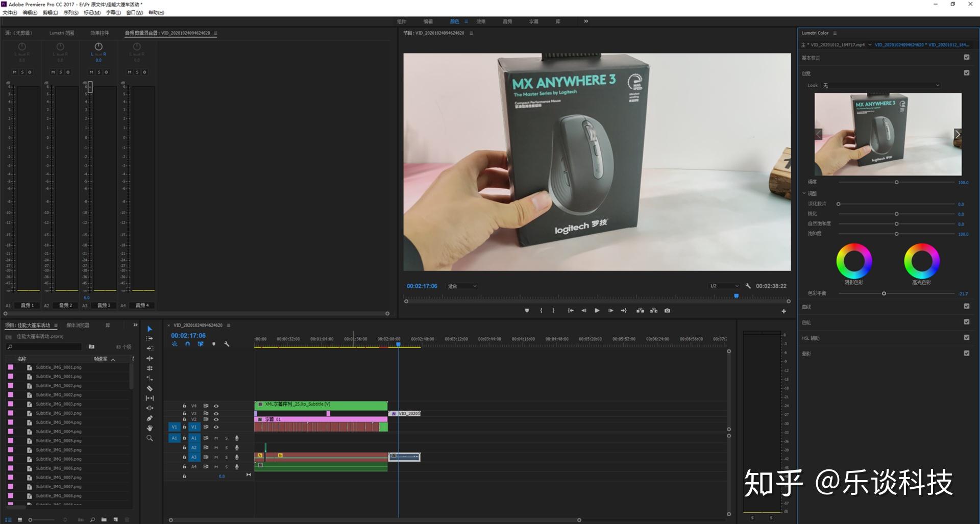Click next Look preview arrow

(958, 135)
